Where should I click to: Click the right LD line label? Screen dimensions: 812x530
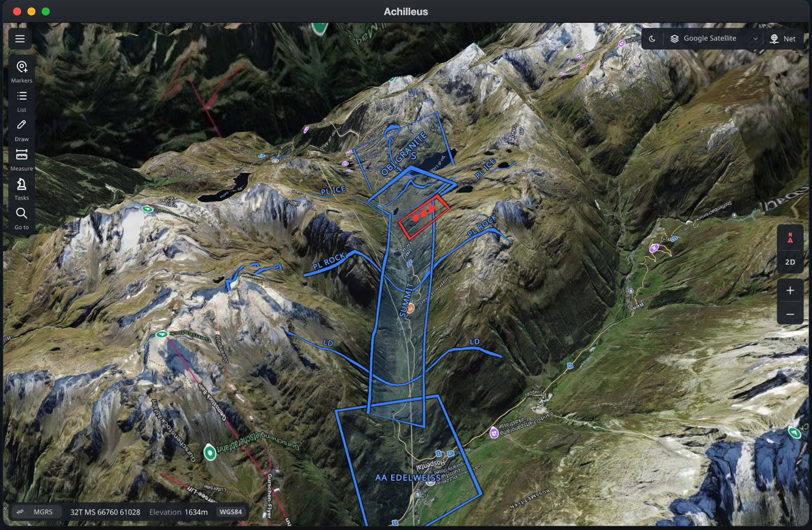pyautogui.click(x=475, y=342)
